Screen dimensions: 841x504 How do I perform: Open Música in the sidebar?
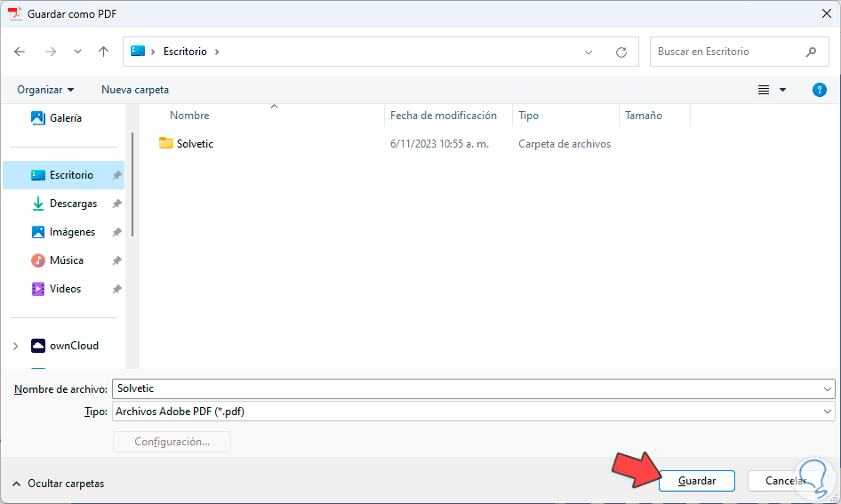58,260
